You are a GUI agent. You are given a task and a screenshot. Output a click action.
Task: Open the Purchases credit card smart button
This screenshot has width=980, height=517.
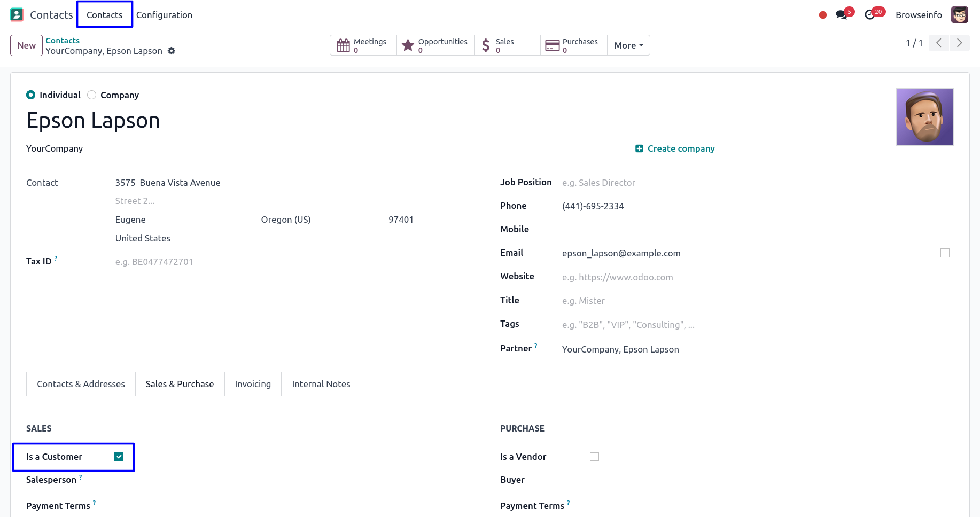[x=573, y=45]
